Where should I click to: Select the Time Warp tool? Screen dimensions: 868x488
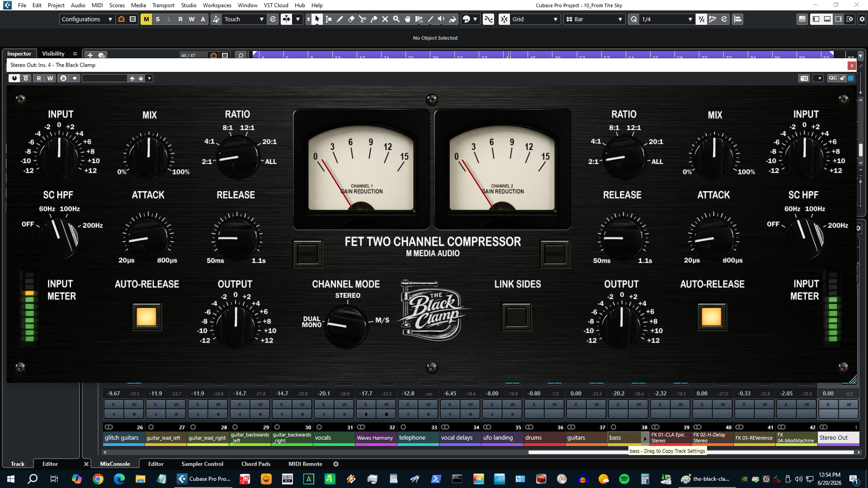tap(419, 19)
